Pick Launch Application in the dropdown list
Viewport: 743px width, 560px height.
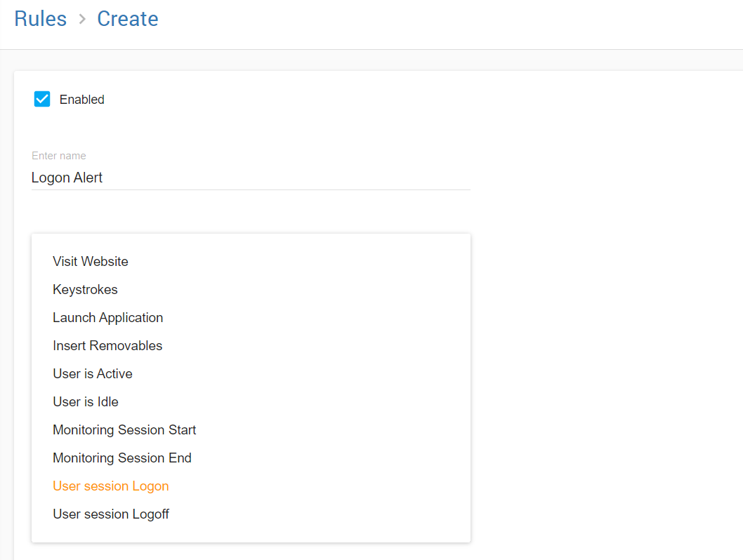tap(107, 318)
